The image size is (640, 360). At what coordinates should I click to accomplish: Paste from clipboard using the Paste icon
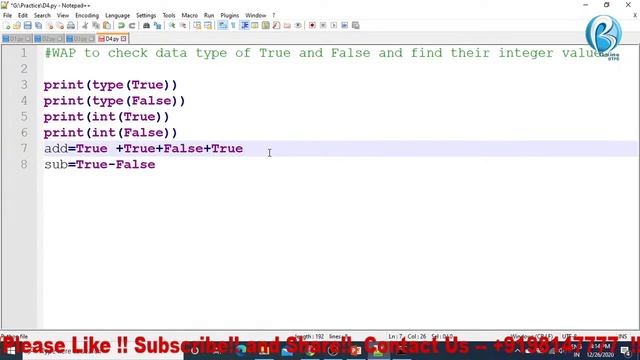click(x=107, y=25)
